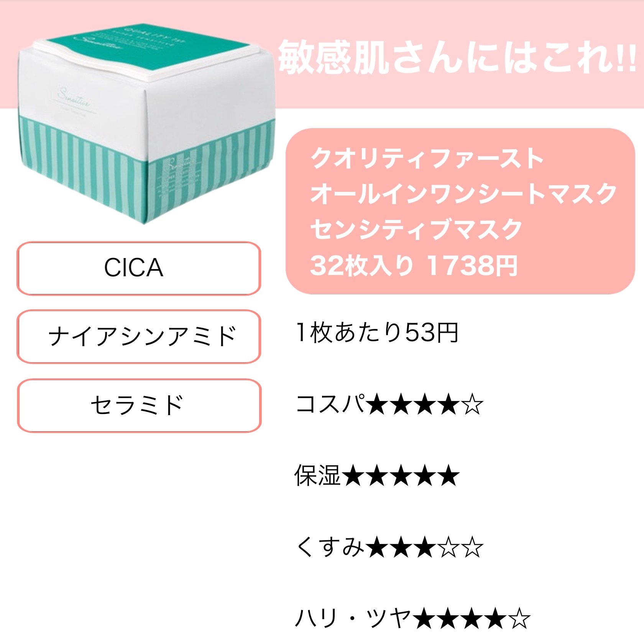Image resolution: width=644 pixels, height=644 pixels.
Task: Click the 1枚あたり53円 per-sheet price text
Action: click(378, 333)
